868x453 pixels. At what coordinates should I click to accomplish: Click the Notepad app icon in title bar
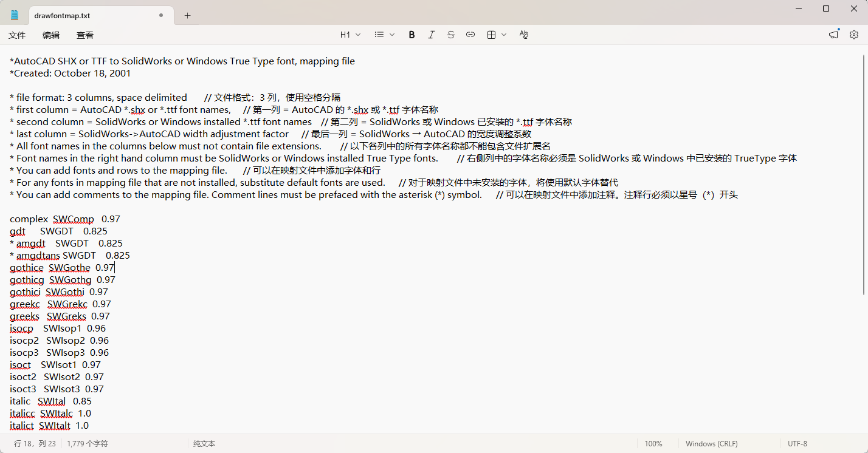(x=15, y=15)
